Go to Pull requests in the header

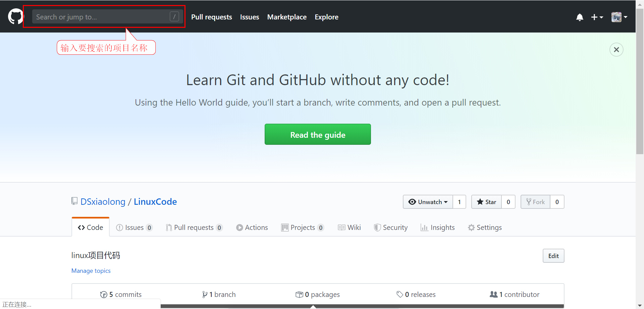[x=212, y=17]
